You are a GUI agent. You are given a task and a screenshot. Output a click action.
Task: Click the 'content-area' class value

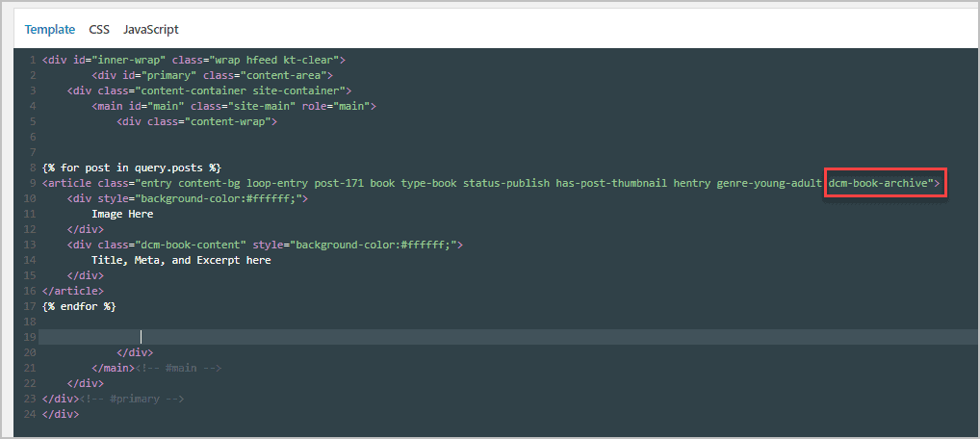click(x=284, y=76)
